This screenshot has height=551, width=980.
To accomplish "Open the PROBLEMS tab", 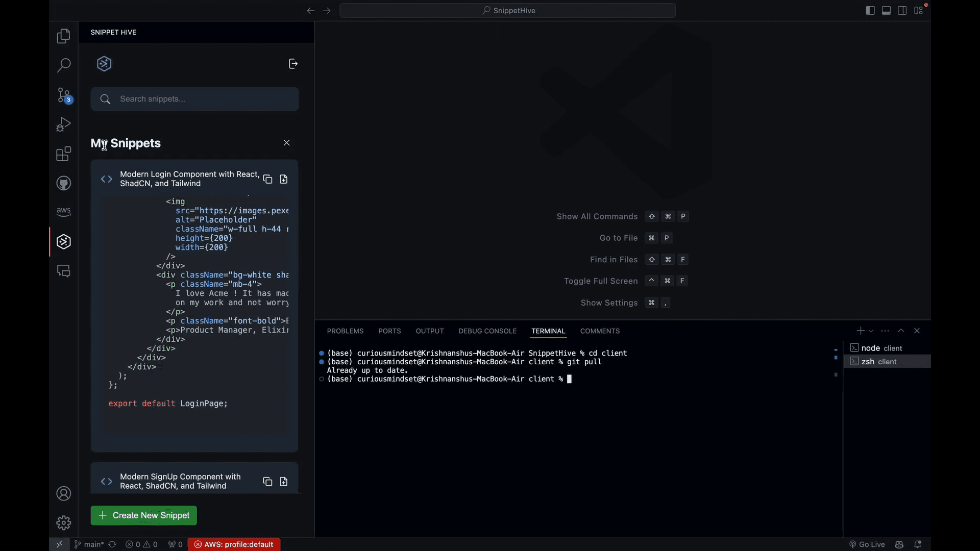I will click(345, 331).
